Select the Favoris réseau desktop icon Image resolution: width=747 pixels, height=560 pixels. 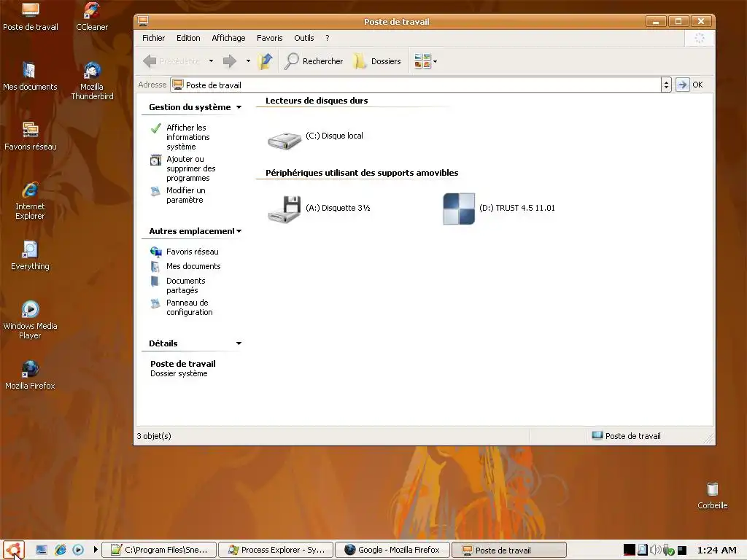click(x=30, y=136)
